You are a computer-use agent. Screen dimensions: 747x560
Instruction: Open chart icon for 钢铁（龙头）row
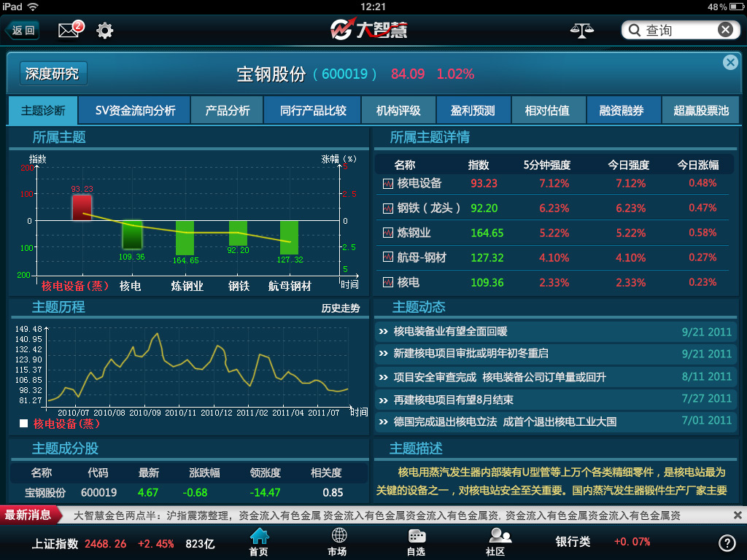tap(388, 208)
